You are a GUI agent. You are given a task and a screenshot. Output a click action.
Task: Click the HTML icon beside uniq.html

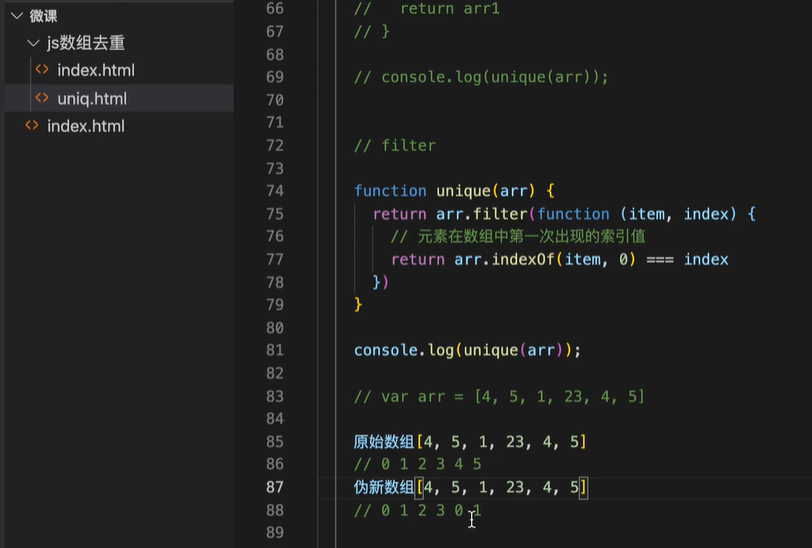pyautogui.click(x=42, y=98)
